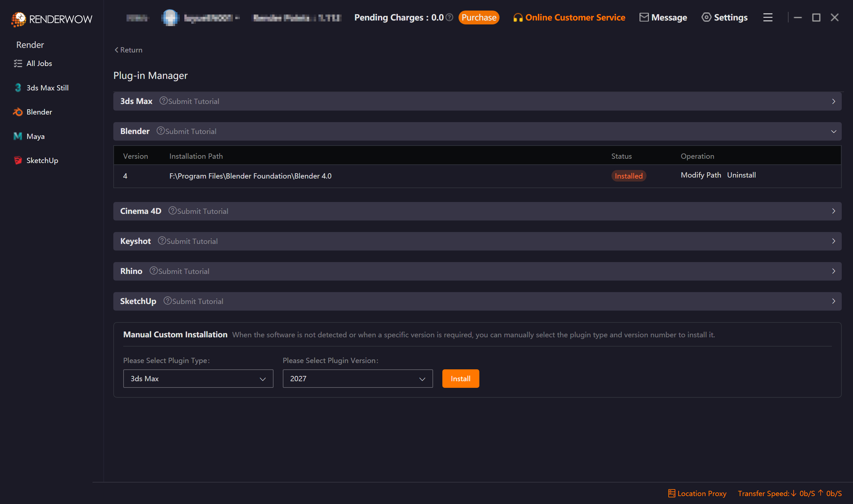Click the Cinema 4D tutorial help icon

pyautogui.click(x=172, y=211)
